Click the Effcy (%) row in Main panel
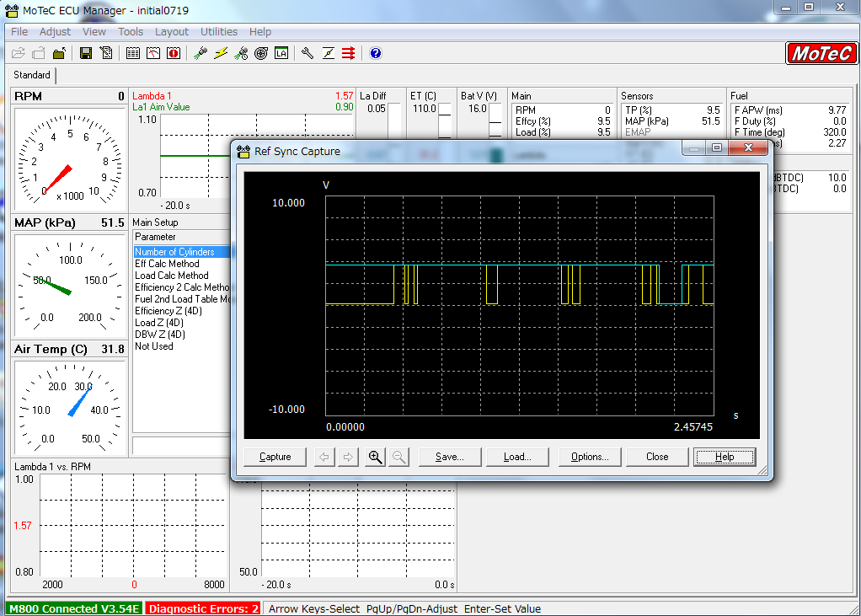861x616 pixels. click(563, 121)
